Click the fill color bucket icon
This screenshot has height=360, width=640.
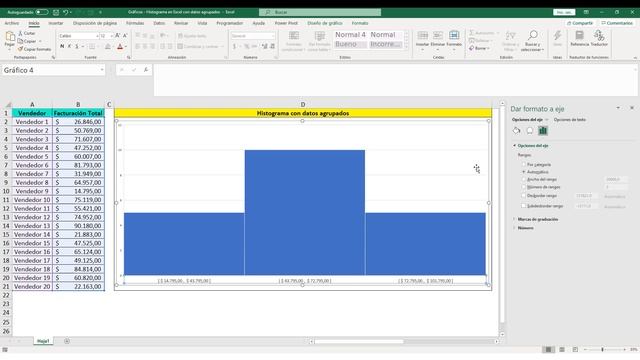click(x=108, y=47)
